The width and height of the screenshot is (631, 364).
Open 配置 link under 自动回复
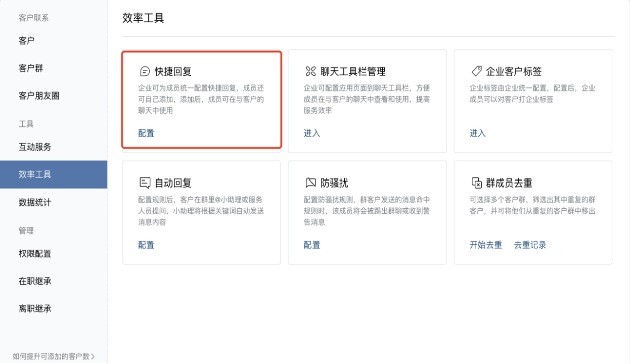pos(146,245)
